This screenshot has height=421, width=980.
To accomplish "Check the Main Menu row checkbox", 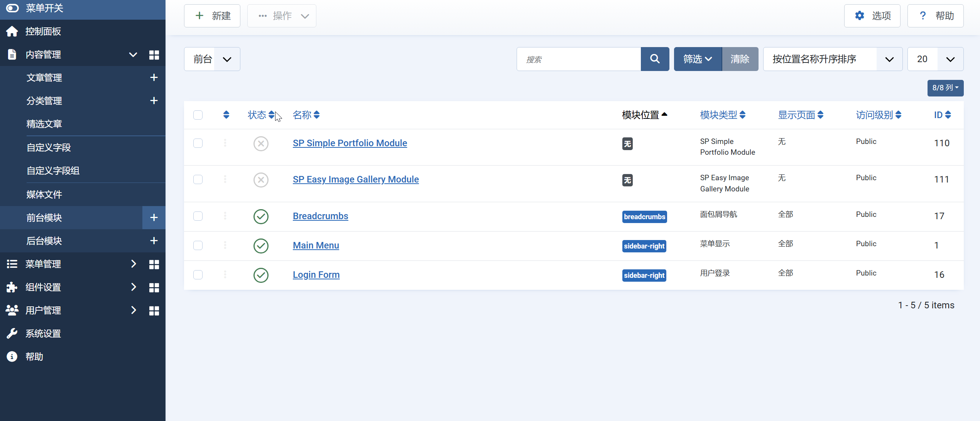I will (198, 245).
